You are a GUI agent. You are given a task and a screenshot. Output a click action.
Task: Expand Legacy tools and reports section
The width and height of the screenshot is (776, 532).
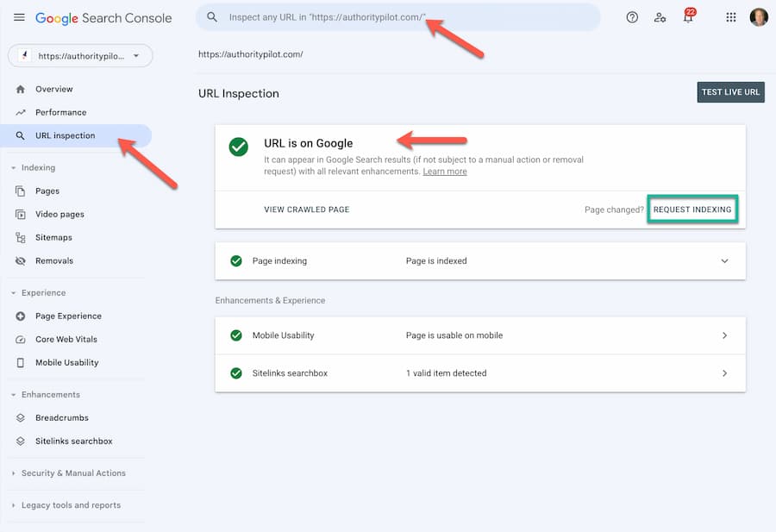pyautogui.click(x=14, y=506)
